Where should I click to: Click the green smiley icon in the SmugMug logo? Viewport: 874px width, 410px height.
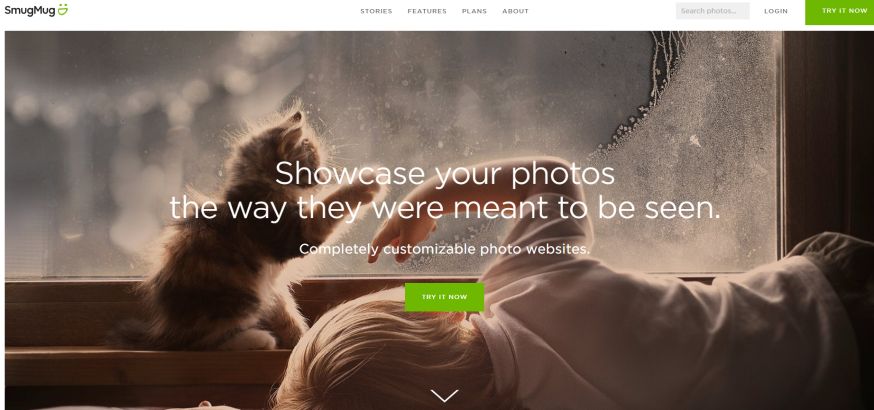click(x=62, y=9)
